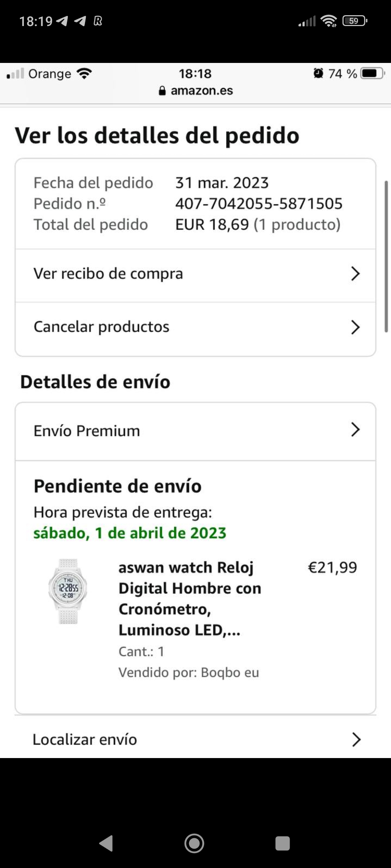Click the page scrollbar on right edge

[386, 256]
